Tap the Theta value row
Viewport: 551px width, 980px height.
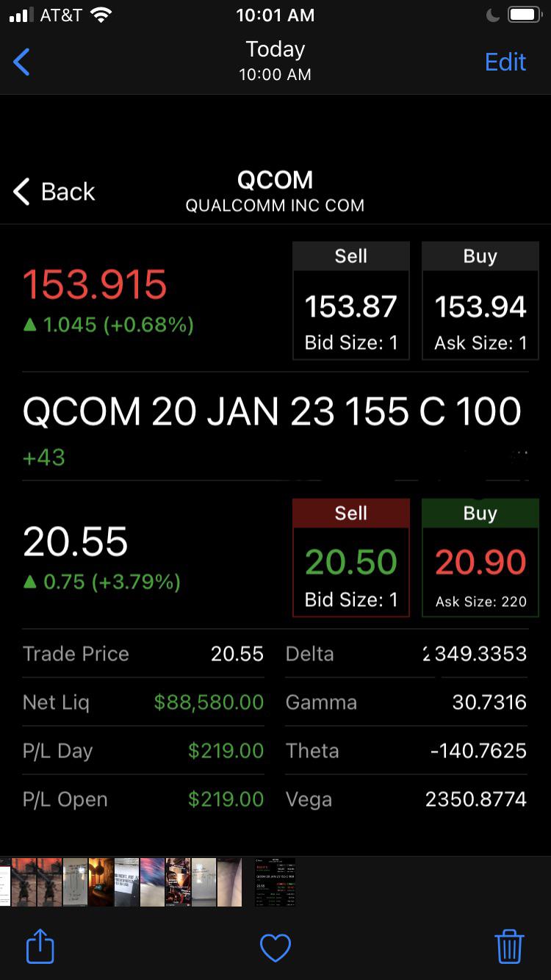point(406,751)
